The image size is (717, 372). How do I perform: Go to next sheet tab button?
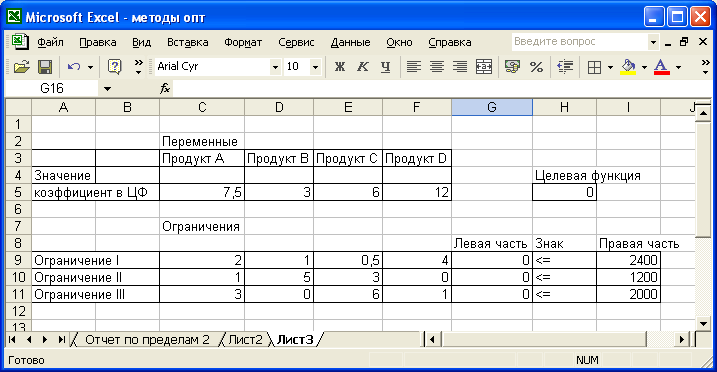click(45, 340)
